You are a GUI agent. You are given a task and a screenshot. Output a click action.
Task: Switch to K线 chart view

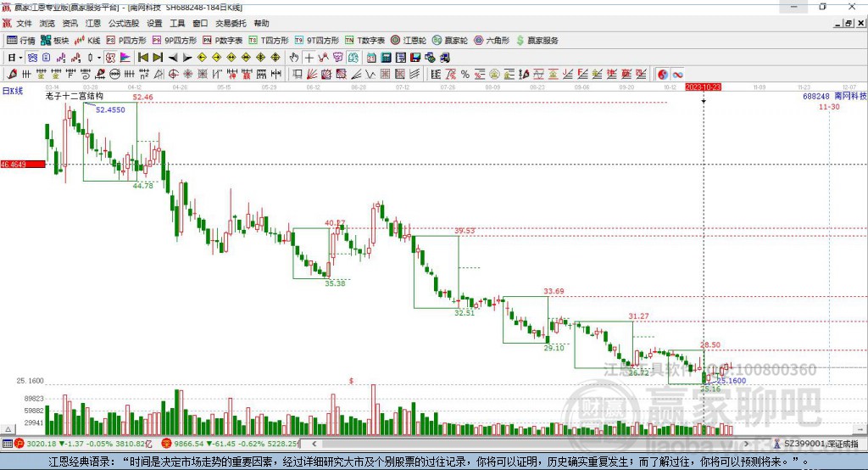(87, 41)
